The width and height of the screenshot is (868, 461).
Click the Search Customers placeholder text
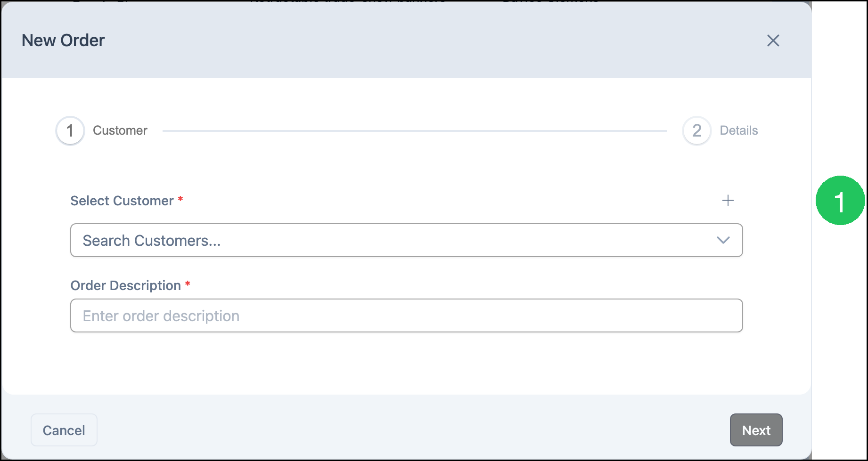152,241
